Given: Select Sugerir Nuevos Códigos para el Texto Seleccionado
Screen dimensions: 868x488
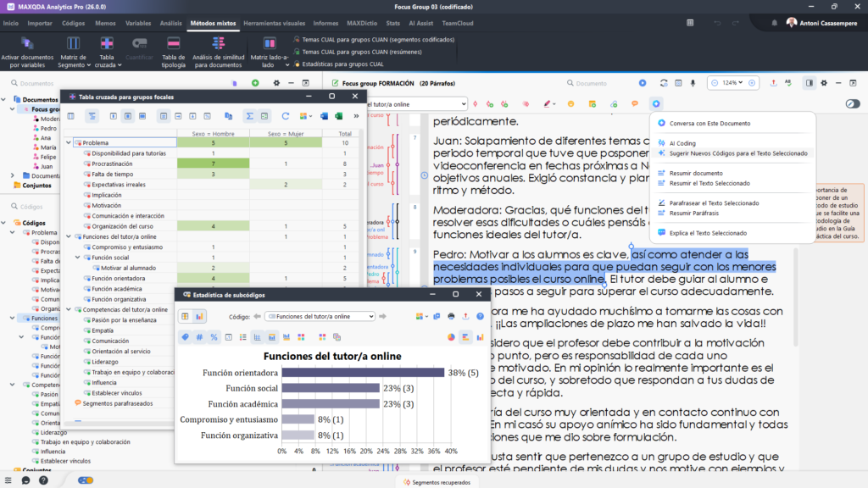Looking at the screenshot, I should (x=738, y=153).
